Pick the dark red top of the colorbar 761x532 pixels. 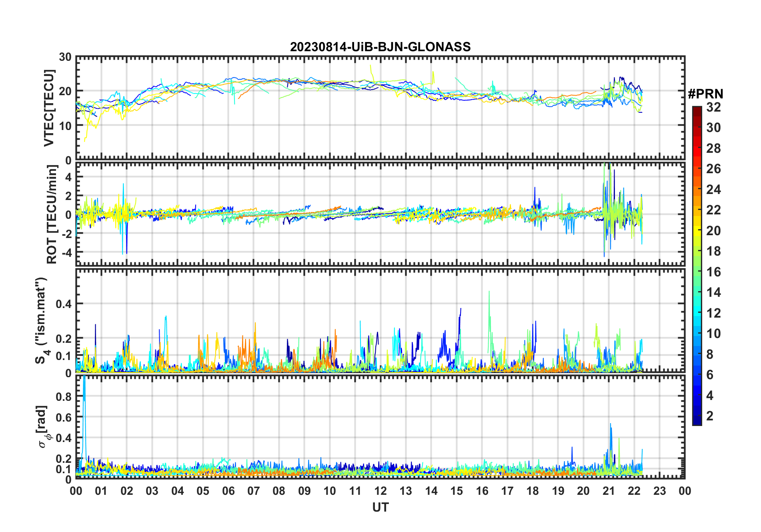coord(697,110)
